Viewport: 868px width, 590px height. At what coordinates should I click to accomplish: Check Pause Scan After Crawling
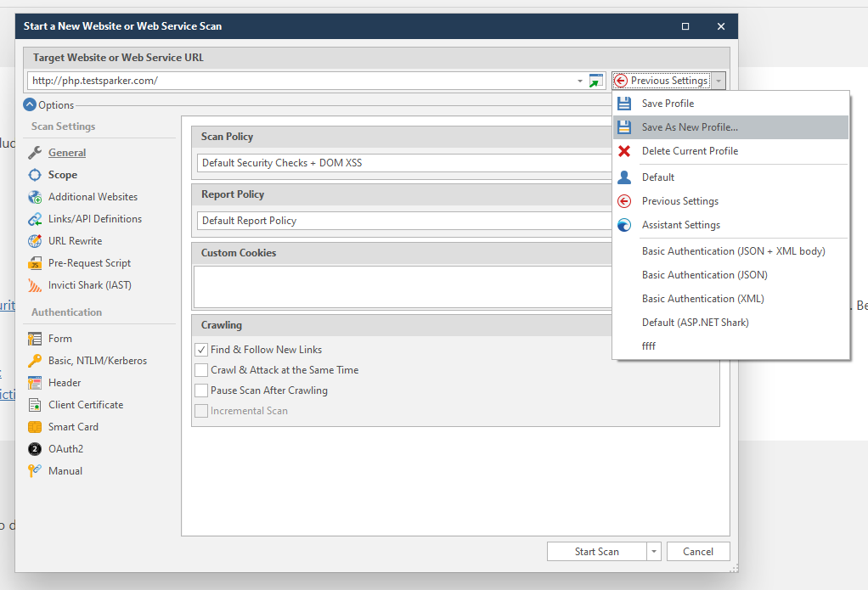click(201, 390)
